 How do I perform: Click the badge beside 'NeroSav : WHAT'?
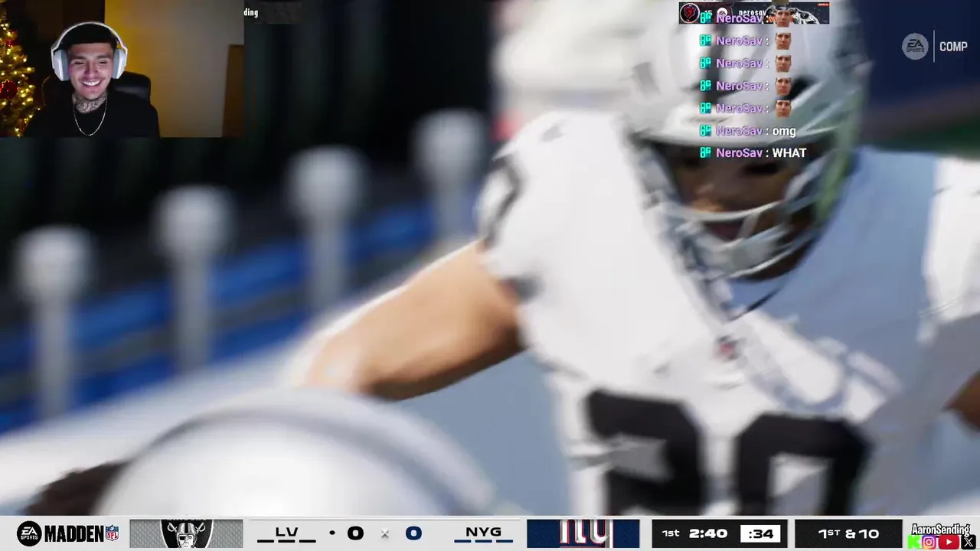click(x=705, y=153)
